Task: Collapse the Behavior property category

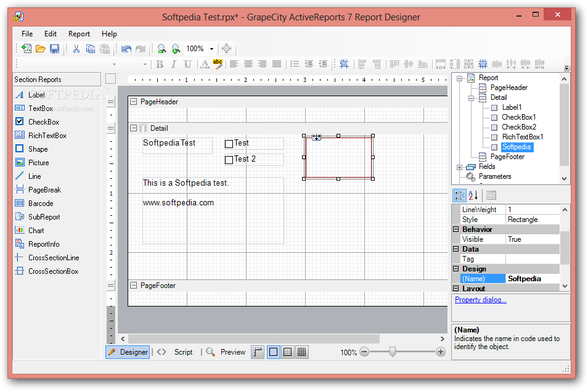Action: click(456, 229)
